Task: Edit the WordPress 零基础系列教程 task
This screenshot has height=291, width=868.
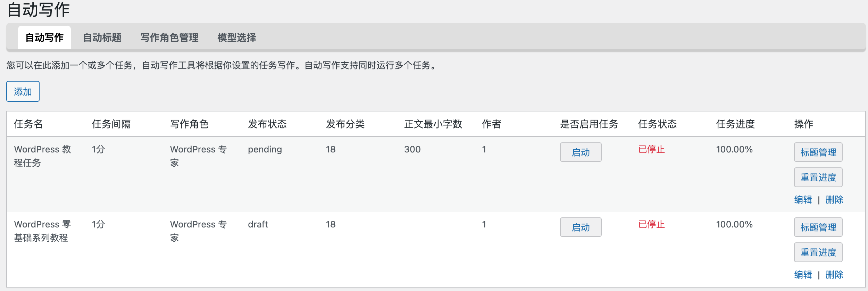Action: tap(803, 275)
